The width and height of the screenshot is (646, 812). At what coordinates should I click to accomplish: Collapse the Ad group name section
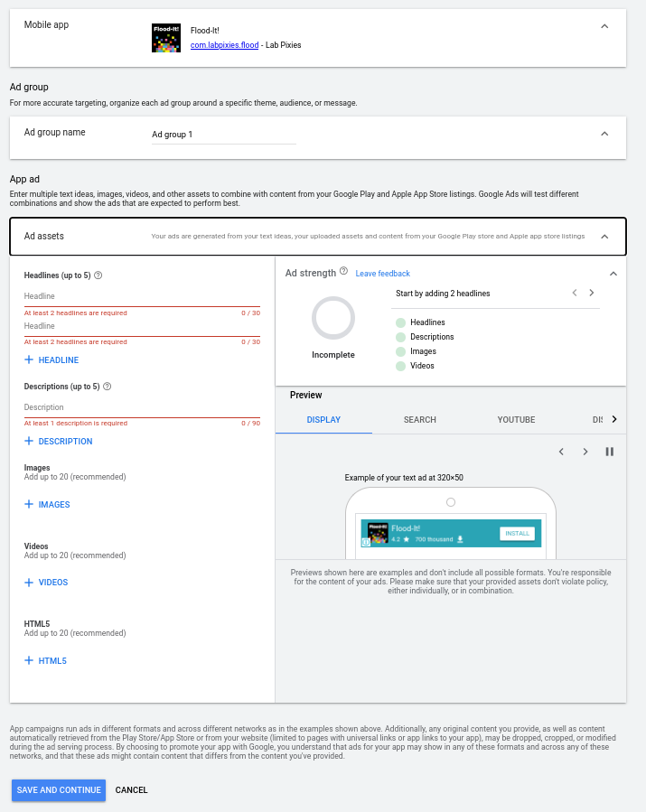pos(604,134)
